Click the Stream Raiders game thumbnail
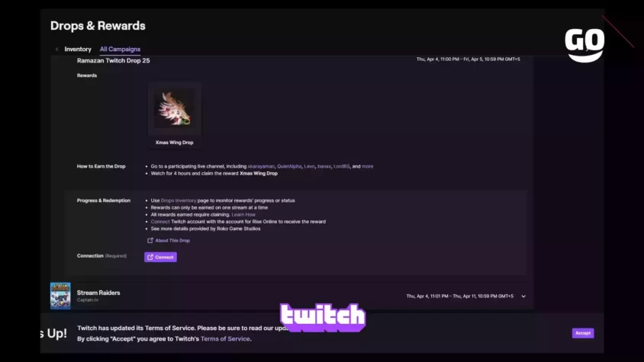The image size is (644, 362). (x=60, y=296)
